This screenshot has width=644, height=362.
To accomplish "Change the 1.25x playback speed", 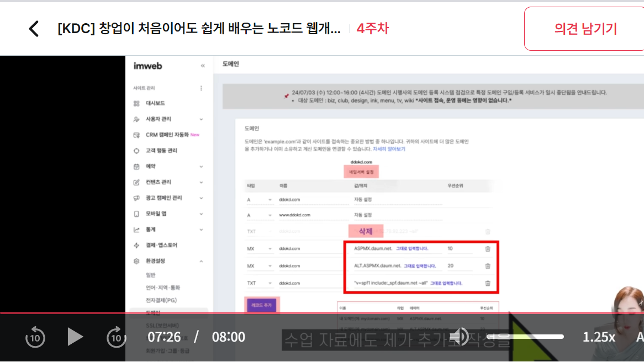I will (x=599, y=337).
